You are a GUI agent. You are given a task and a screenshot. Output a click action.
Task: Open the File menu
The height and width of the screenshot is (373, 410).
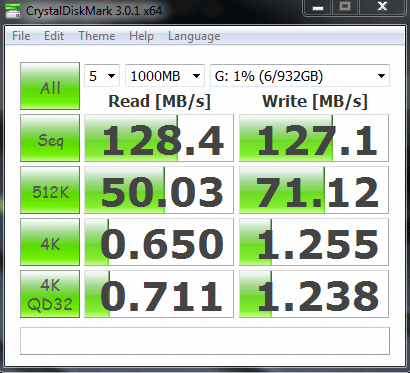pos(21,36)
